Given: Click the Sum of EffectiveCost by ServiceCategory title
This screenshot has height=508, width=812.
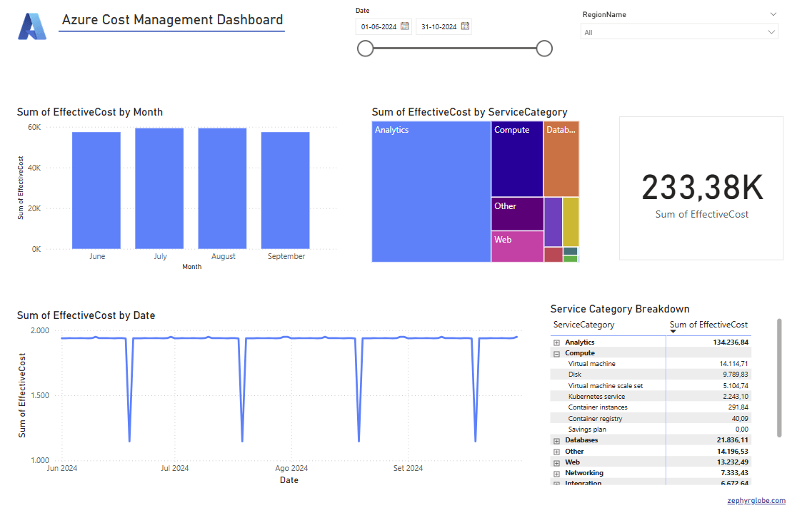Looking at the screenshot, I should tap(470, 112).
